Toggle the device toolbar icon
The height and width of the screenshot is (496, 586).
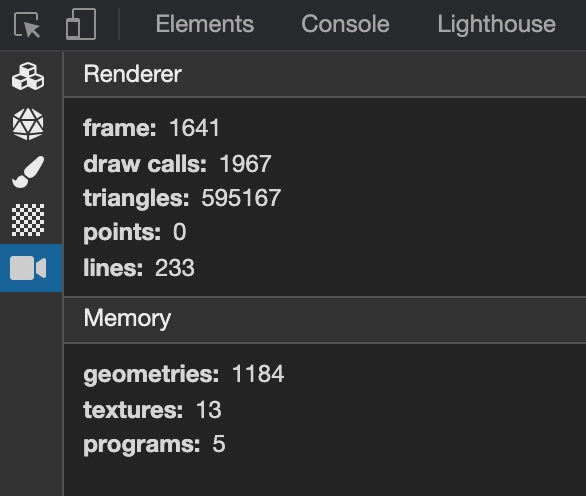[x=81, y=24]
